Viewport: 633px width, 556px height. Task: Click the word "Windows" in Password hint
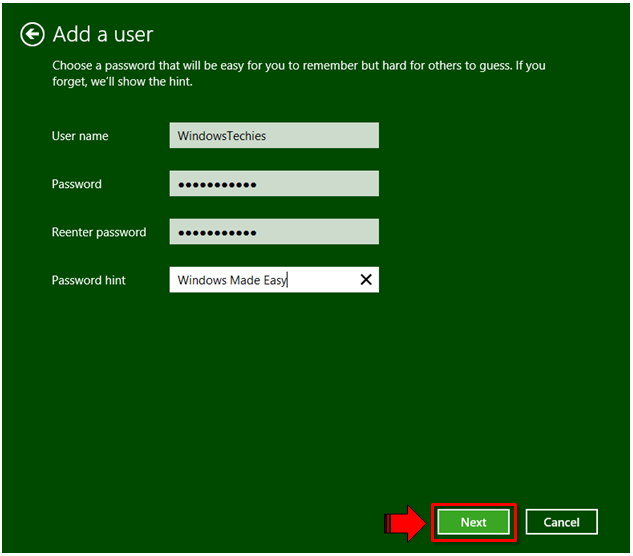point(201,281)
